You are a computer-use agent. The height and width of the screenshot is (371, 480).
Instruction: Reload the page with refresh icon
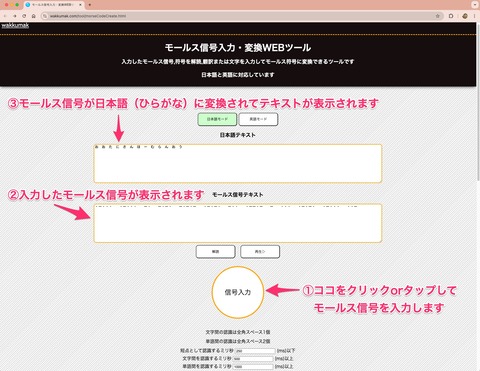coord(24,16)
